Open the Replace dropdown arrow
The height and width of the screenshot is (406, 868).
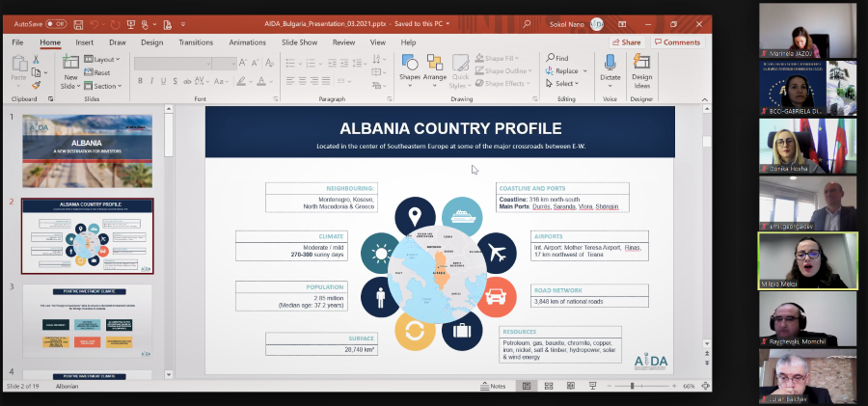coord(584,71)
